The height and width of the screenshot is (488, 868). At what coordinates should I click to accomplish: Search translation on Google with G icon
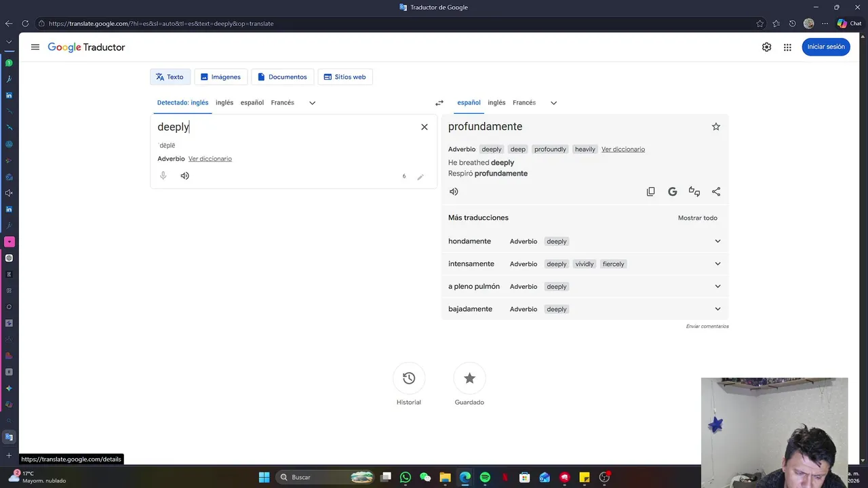673,192
